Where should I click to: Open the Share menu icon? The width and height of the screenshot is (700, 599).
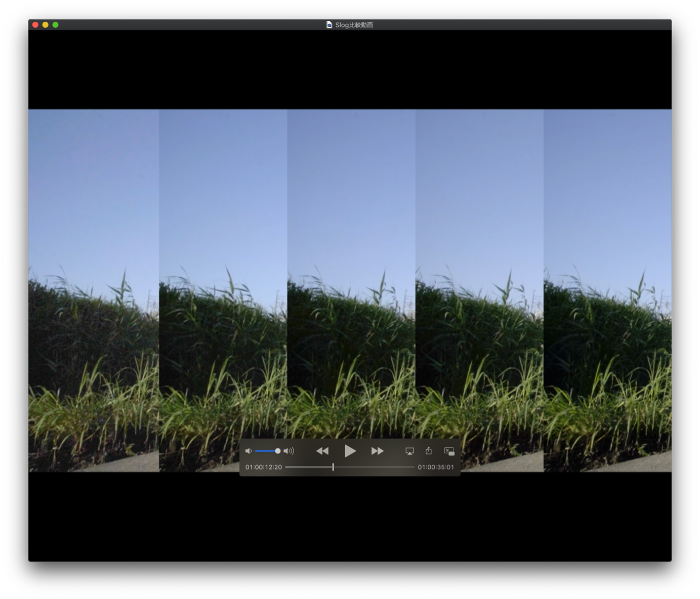429,450
